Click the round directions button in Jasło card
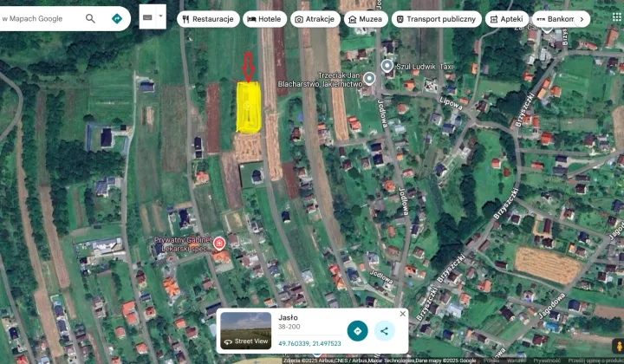 pos(357,331)
